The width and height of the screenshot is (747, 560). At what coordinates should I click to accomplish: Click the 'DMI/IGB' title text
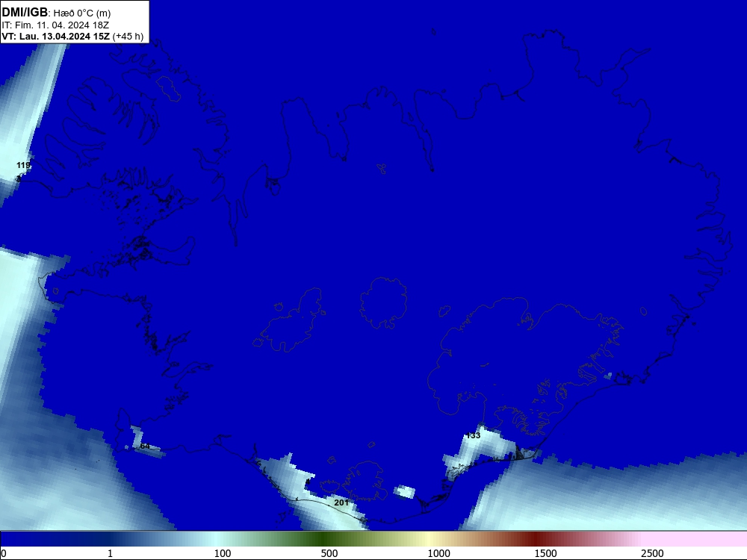25,13
